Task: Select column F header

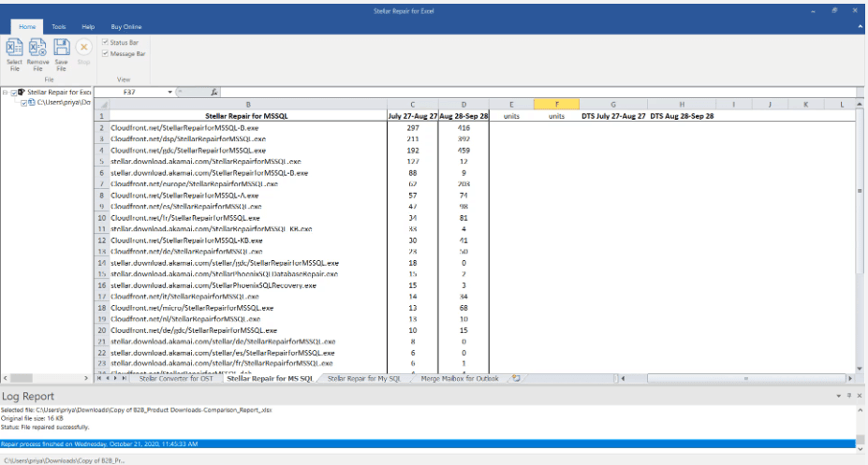Action: (556, 105)
